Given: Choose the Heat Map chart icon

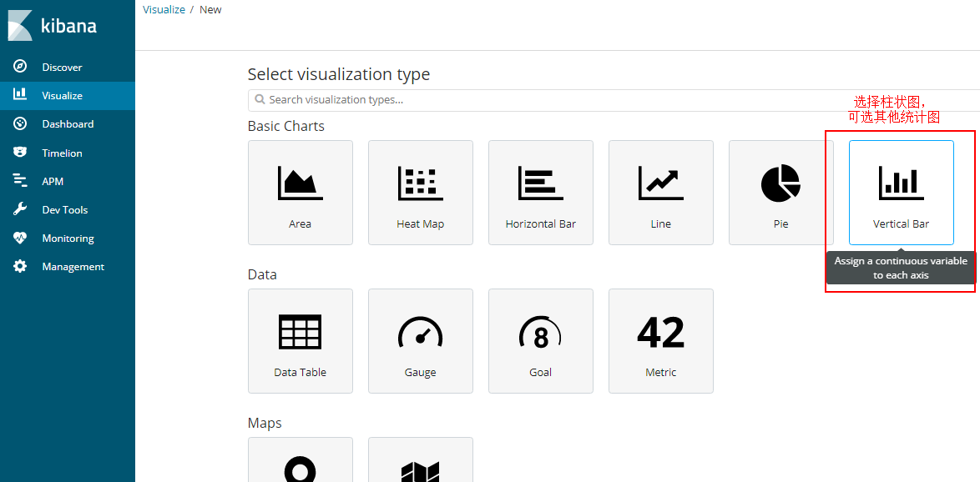Looking at the screenshot, I should [x=421, y=183].
